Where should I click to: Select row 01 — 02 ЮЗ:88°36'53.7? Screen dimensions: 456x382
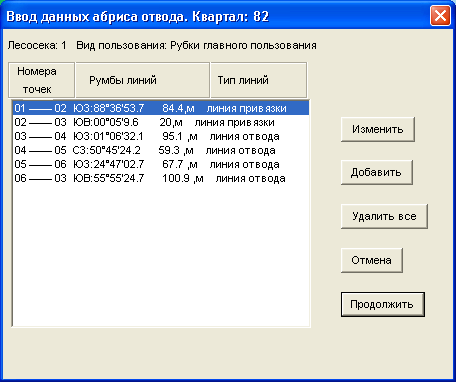point(161,108)
